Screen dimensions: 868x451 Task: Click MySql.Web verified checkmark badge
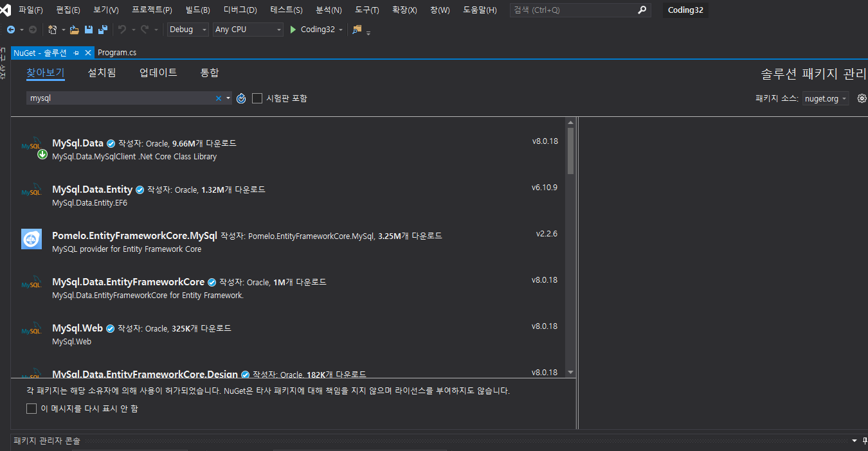110,328
